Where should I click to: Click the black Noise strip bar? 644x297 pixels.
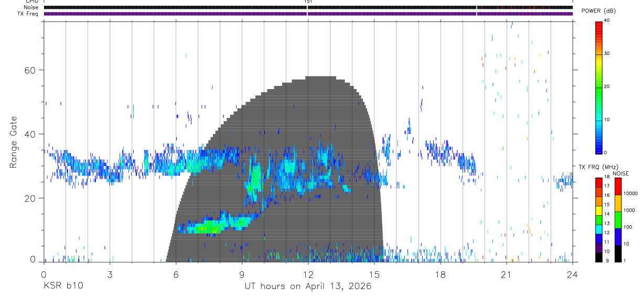[x=308, y=7]
